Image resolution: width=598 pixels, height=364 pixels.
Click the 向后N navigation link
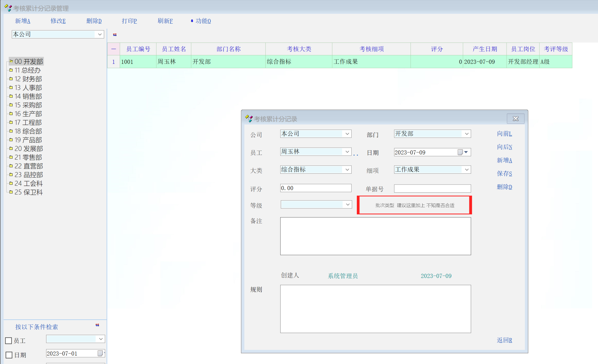point(504,147)
